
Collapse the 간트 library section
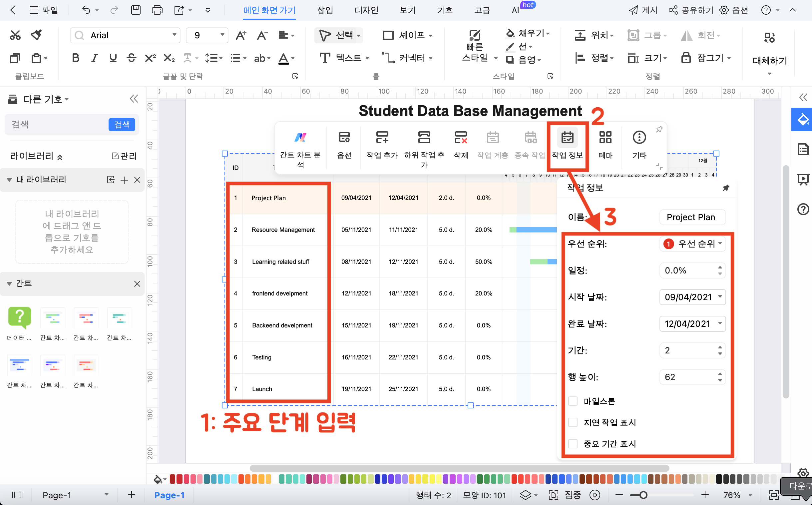point(9,283)
